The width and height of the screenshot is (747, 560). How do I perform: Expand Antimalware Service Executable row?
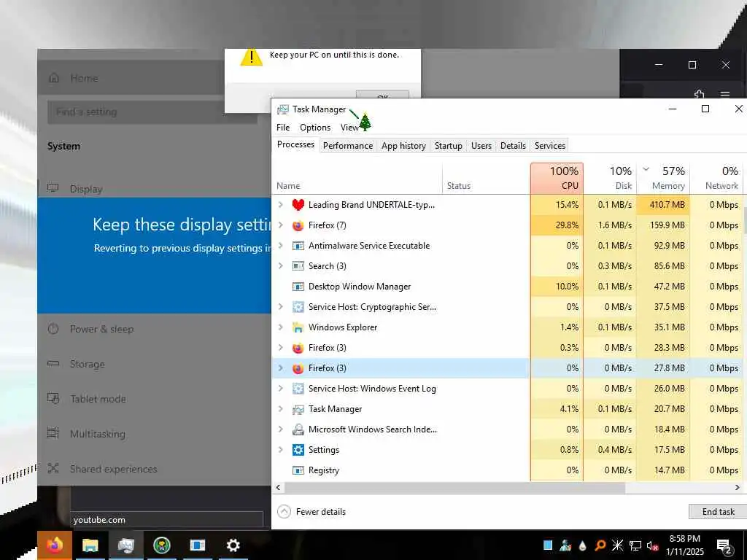coord(281,246)
